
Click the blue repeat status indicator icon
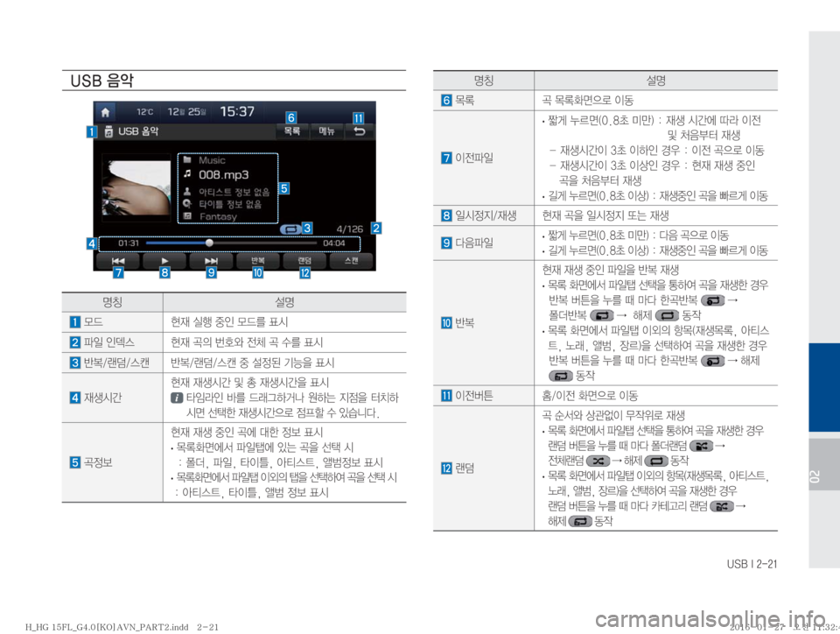coord(290,228)
